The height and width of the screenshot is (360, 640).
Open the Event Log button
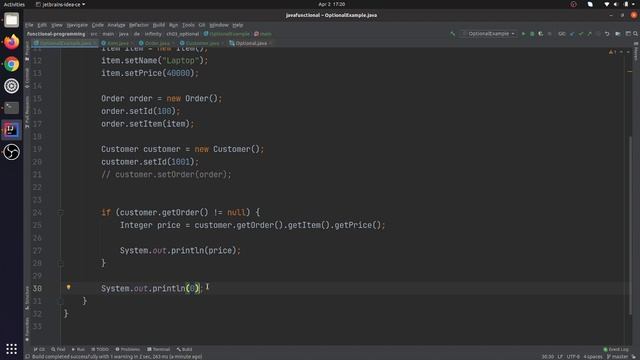coord(616,349)
